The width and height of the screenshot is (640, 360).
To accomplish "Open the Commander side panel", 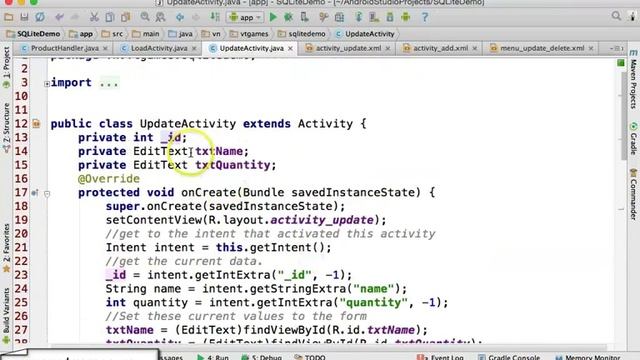I will (x=633, y=194).
